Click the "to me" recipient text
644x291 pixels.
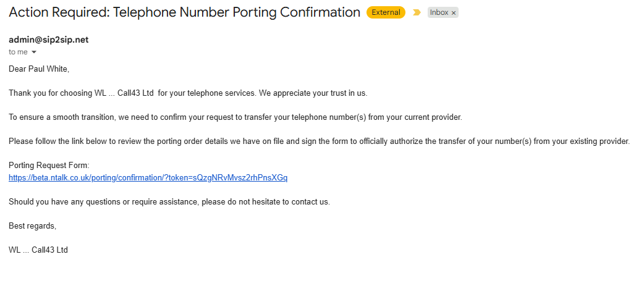tap(18, 53)
